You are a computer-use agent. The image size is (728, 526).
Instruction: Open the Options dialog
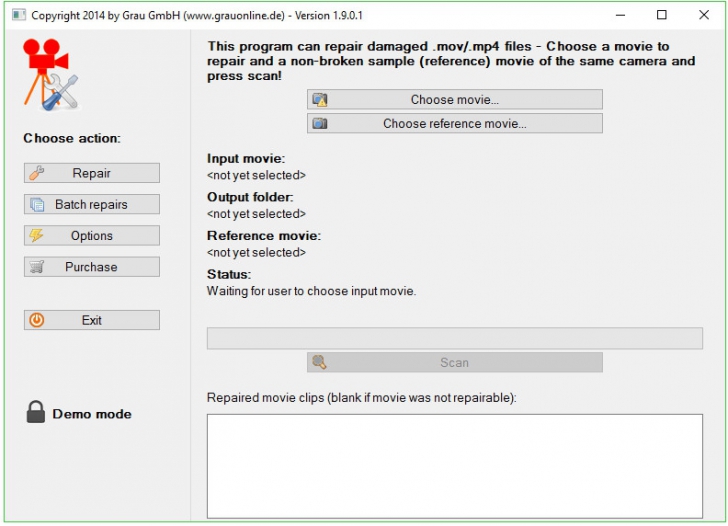tap(91, 235)
